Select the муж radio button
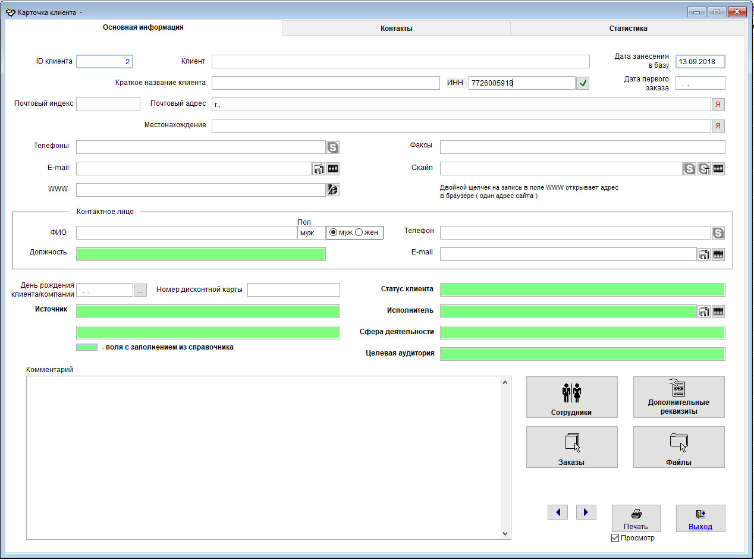Viewport: 754px width, 560px height. click(334, 232)
